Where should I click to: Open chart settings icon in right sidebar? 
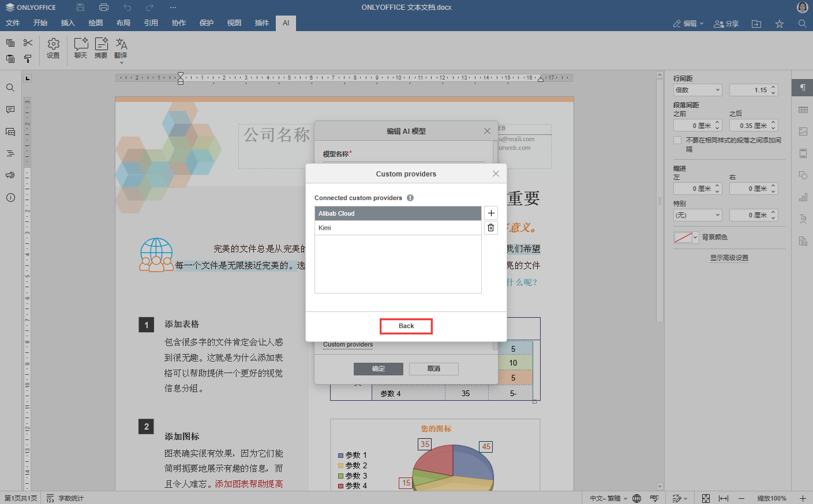(x=803, y=197)
